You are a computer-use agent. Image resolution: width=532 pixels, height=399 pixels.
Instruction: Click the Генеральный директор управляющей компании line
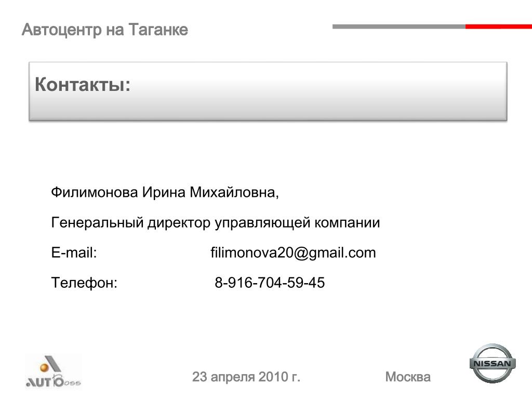pyautogui.click(x=216, y=222)
